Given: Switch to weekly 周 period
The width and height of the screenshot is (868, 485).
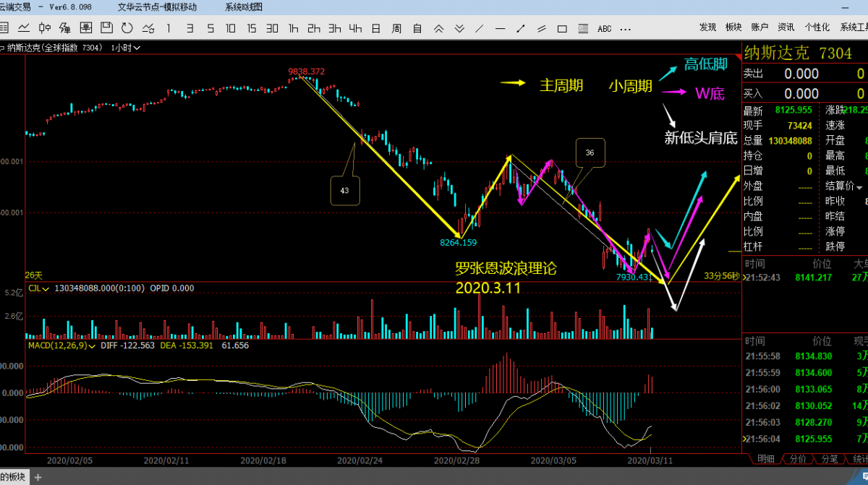Looking at the screenshot, I should coord(396,28).
